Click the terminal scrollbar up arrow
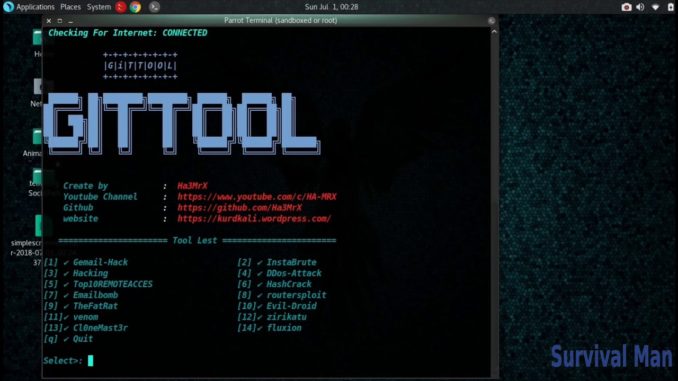The image size is (678, 381). pyautogui.click(x=494, y=32)
